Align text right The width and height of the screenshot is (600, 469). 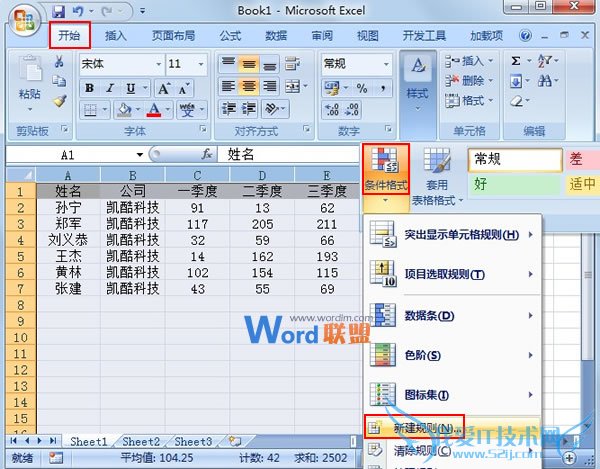pos(269,86)
